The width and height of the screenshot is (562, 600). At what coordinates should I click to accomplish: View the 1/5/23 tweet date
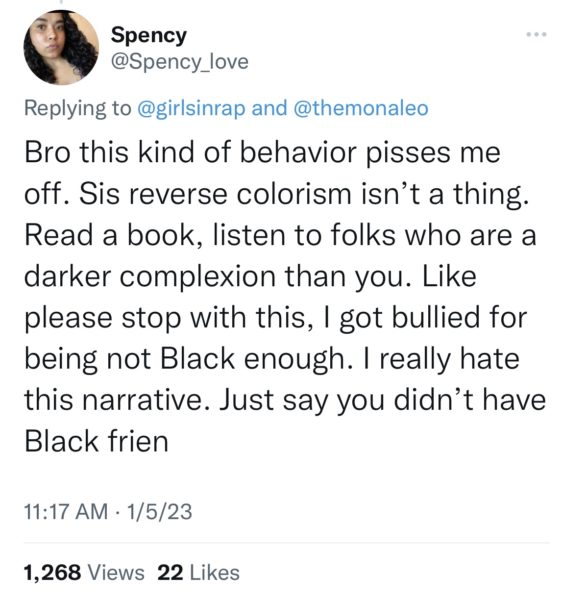160,512
